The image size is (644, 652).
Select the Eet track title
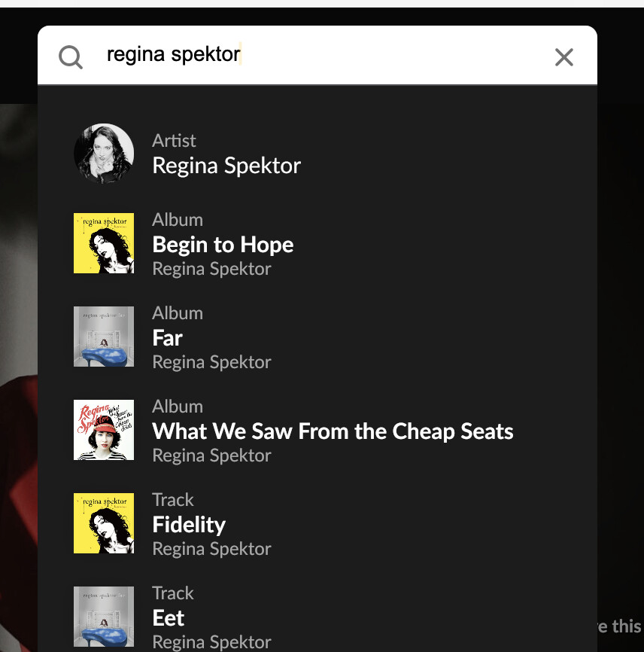click(169, 618)
